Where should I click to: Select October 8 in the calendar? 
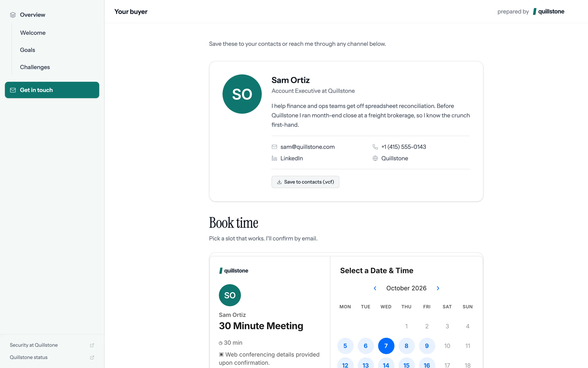coord(406,346)
